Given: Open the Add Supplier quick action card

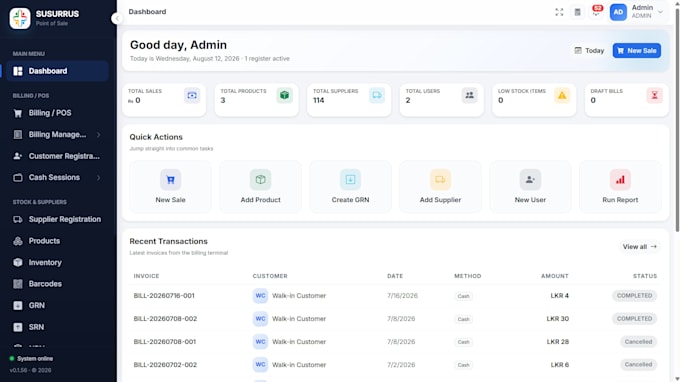Looking at the screenshot, I should pyautogui.click(x=440, y=187).
